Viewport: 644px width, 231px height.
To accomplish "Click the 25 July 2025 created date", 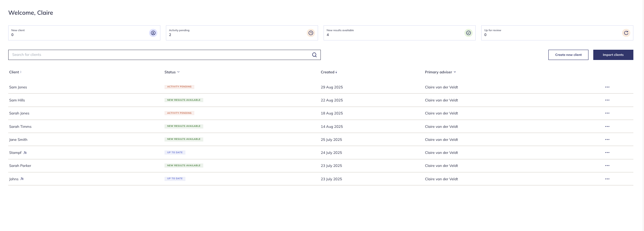I will click(x=331, y=139).
